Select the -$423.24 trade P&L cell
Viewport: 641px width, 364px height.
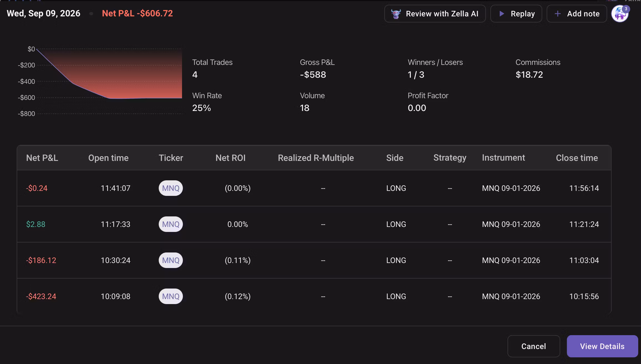pyautogui.click(x=41, y=296)
